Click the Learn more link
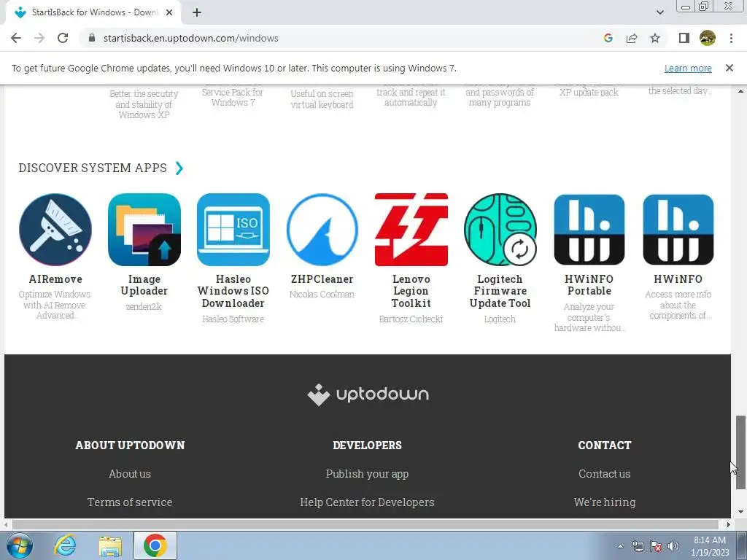 point(688,68)
